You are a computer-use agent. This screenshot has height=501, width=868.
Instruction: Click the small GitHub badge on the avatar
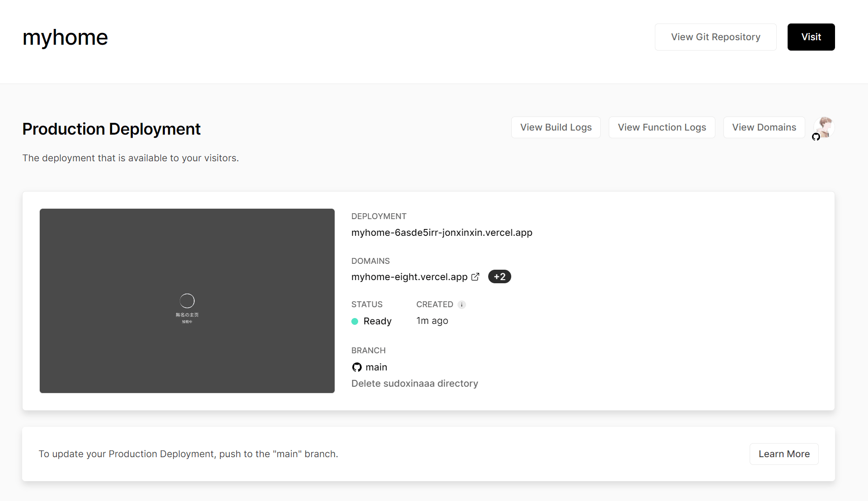(x=816, y=137)
